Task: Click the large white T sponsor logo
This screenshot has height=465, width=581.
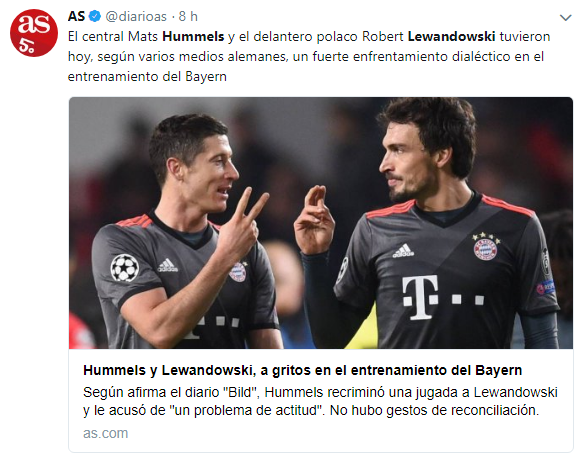Action: coord(420,297)
